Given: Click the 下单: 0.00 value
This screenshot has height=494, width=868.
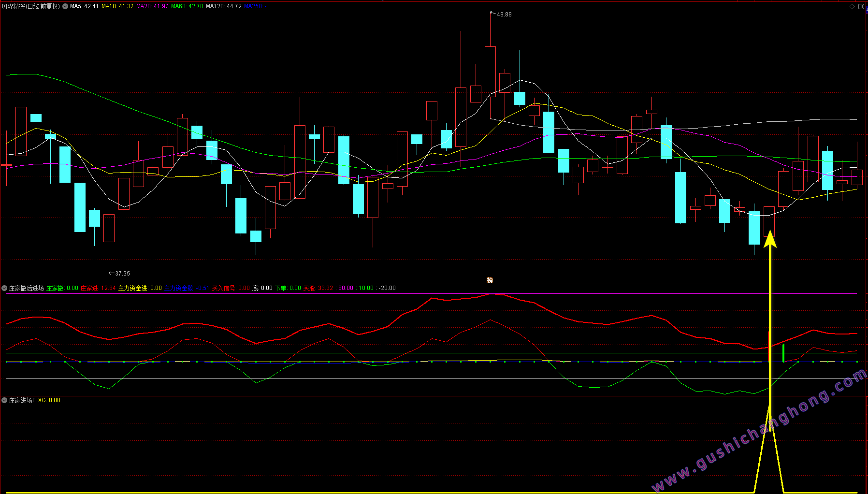Looking at the screenshot, I should coord(288,288).
